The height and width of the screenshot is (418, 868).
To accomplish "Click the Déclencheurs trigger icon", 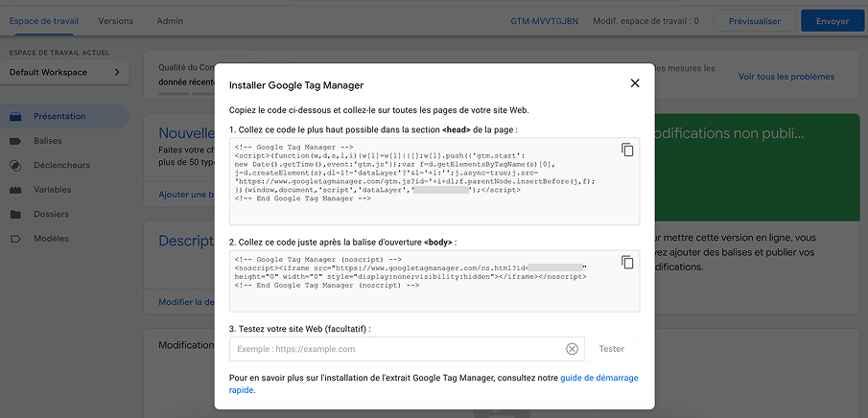I will pos(15,166).
